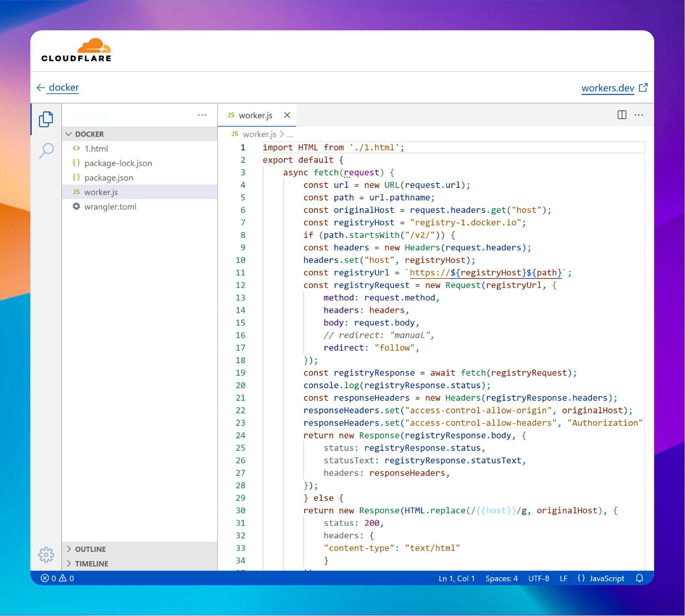Click "await fetch(registryRequest)" on line 19
Image resolution: width=685 pixels, height=616 pixels.
tap(501, 373)
